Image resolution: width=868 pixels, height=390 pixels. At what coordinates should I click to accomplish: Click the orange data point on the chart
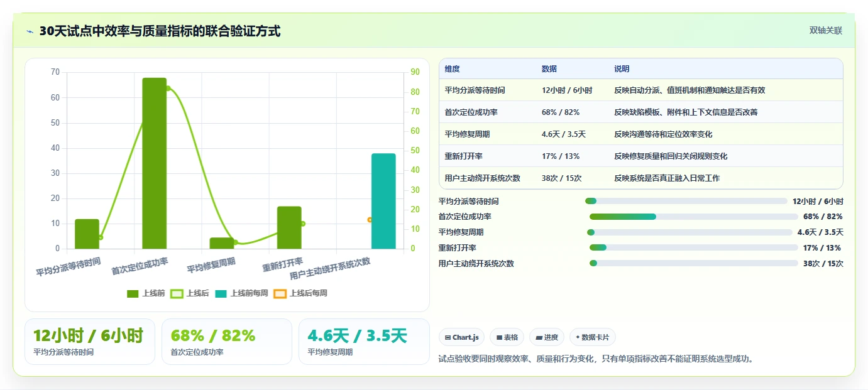point(370,220)
